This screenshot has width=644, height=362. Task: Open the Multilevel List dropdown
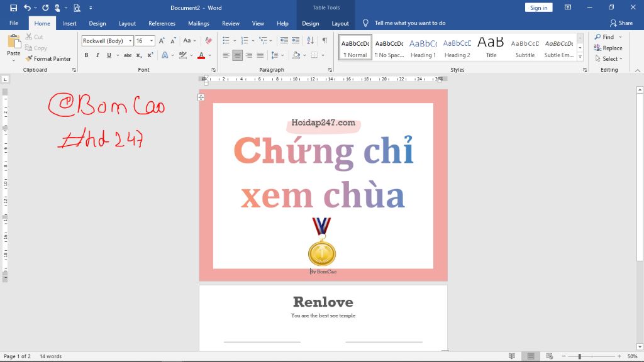270,41
